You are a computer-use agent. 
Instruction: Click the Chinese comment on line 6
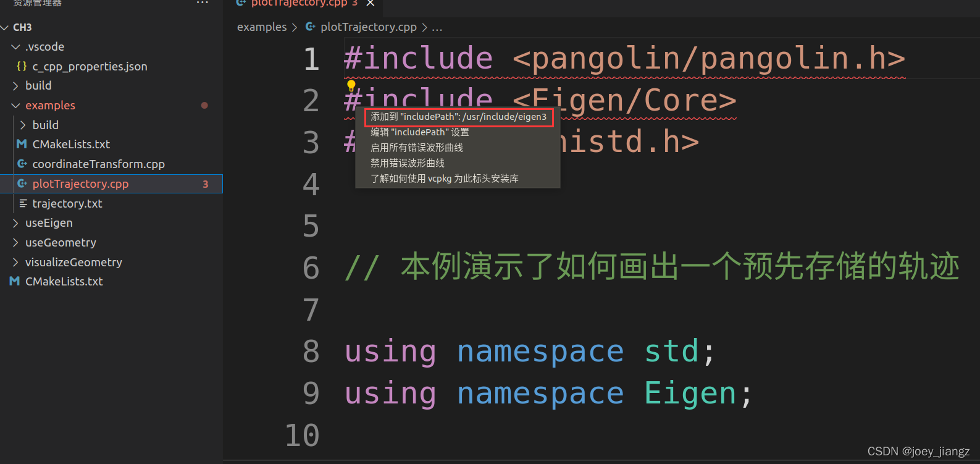click(652, 268)
